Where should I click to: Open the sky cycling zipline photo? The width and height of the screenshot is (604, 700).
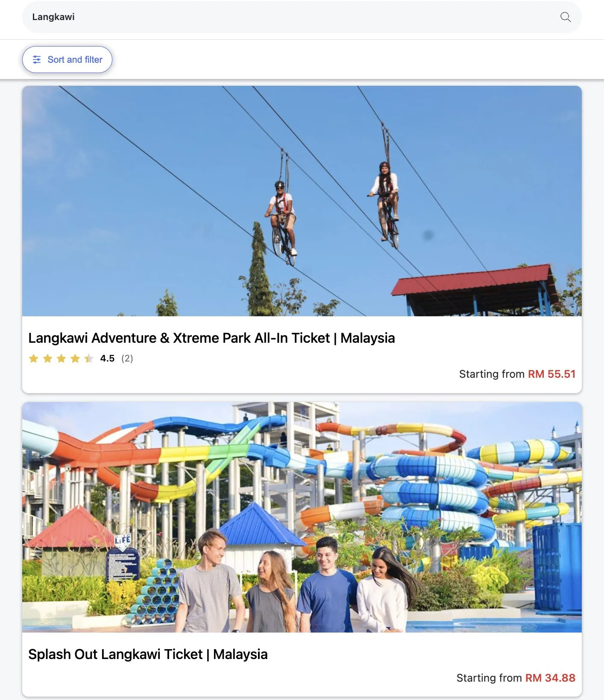302,201
